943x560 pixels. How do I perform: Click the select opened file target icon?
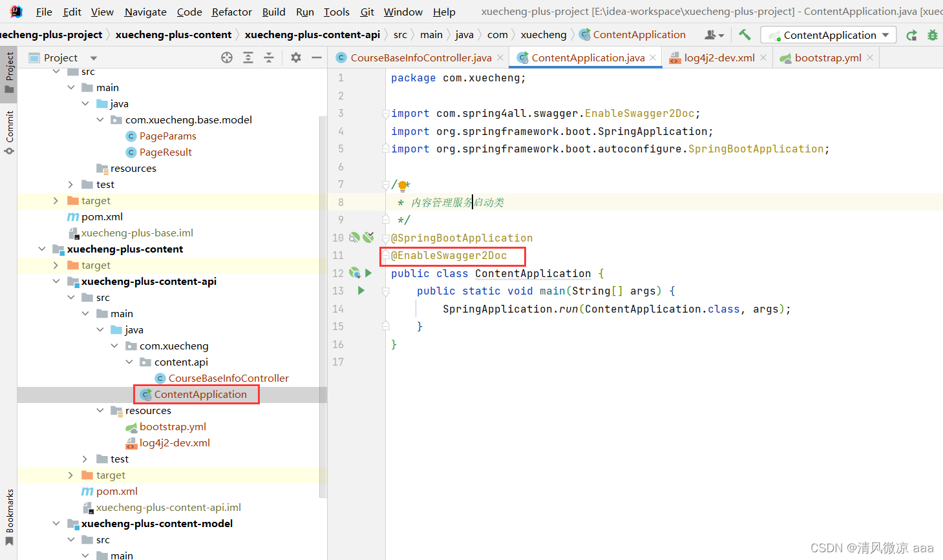click(x=227, y=57)
